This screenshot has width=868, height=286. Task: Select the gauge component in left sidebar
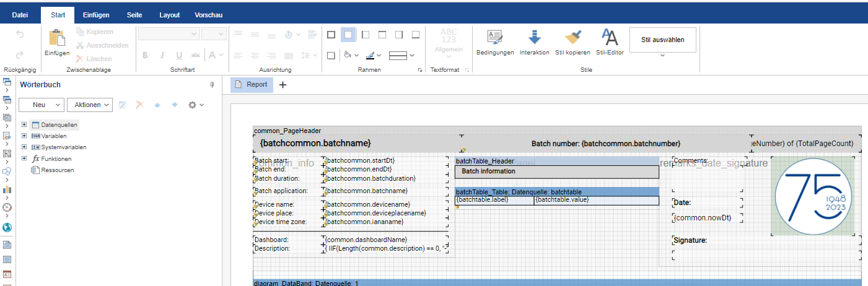click(7, 207)
